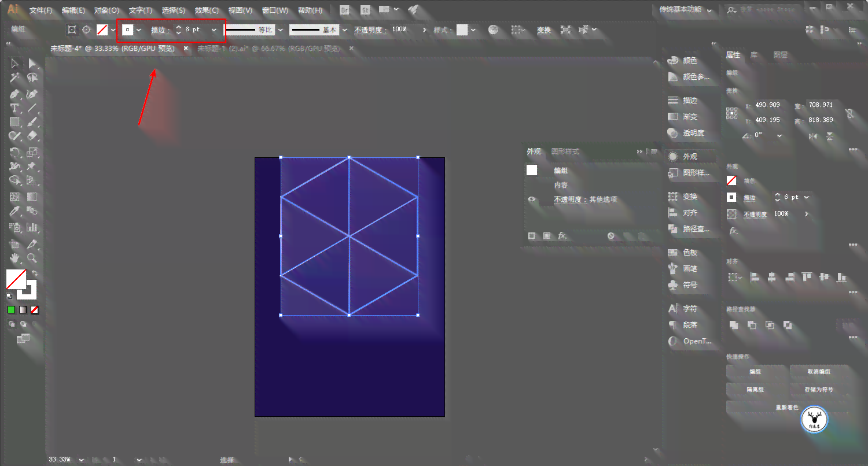
Task: Open the 对象(O) menu
Action: [x=106, y=10]
